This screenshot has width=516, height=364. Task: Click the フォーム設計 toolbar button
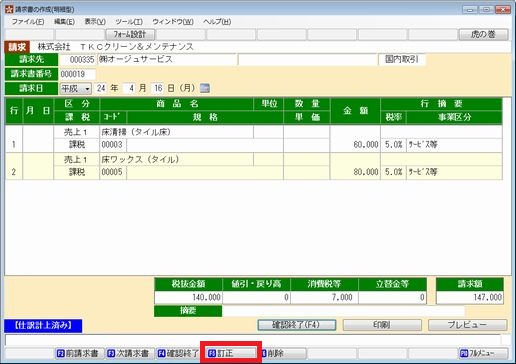pos(130,34)
